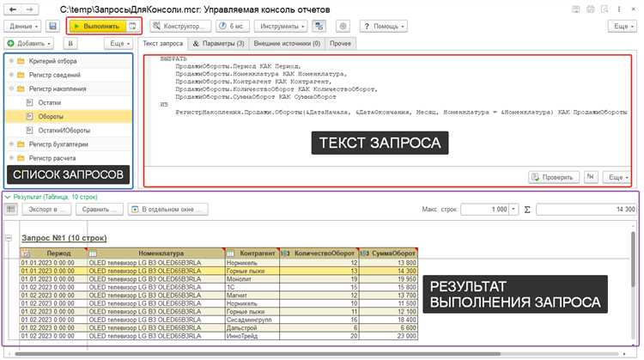Click the sum field showing 14 300
Screen dimensions: 644x360
(586, 209)
